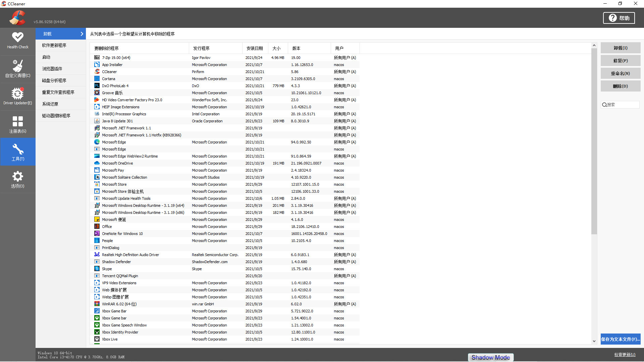Click the 7-Zip program icon
The height and width of the screenshot is (362, 644).
pyautogui.click(x=97, y=58)
